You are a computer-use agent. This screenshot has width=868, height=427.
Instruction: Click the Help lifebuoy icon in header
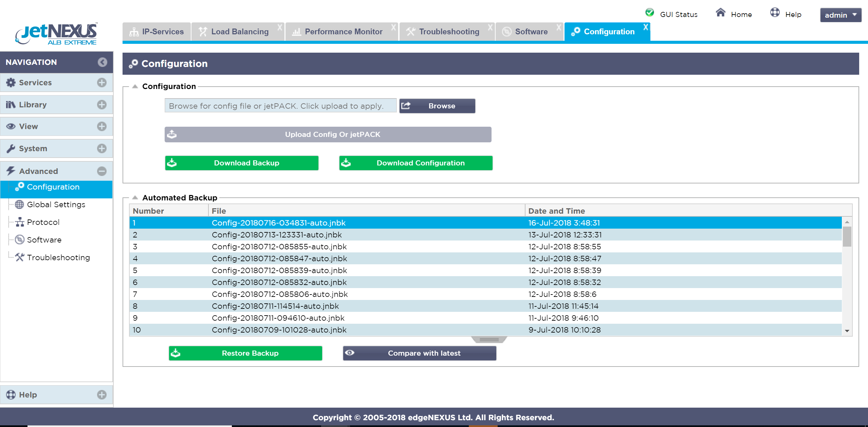point(775,13)
